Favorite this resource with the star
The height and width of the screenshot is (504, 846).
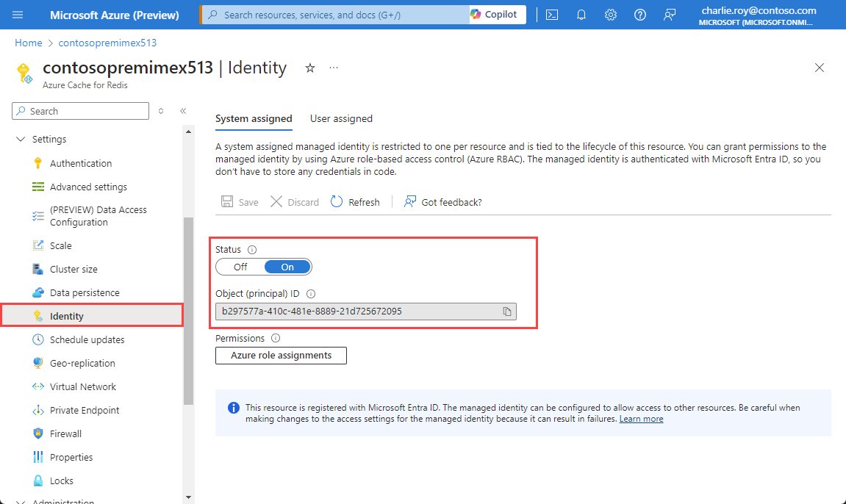click(309, 68)
